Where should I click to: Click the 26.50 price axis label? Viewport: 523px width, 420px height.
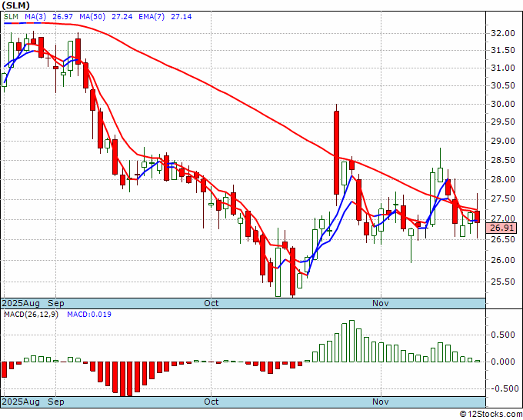coord(503,239)
